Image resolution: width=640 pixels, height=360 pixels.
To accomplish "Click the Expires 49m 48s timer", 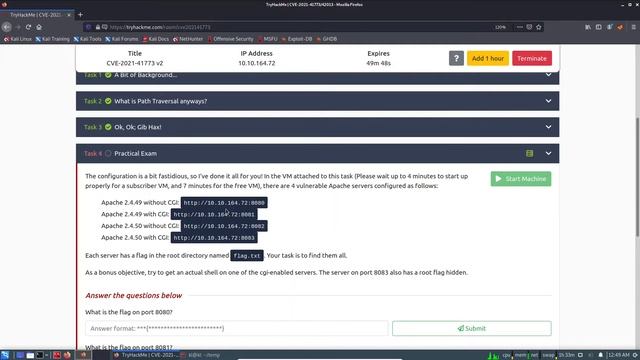I will [x=378, y=63].
